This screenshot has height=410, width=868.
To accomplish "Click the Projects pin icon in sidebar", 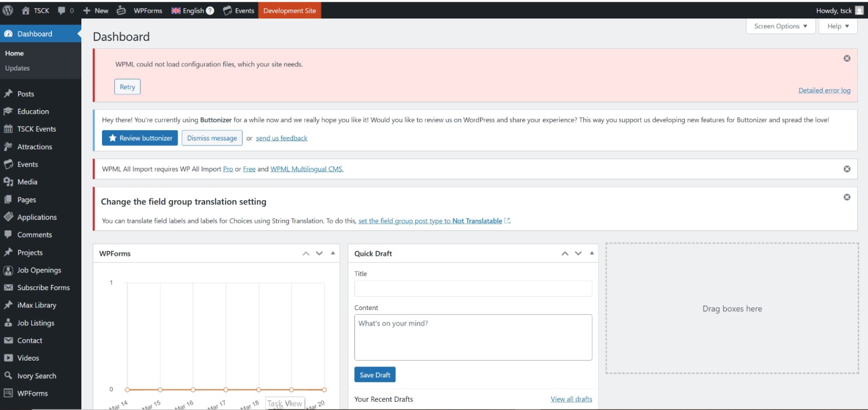I will pyautogui.click(x=8, y=252).
